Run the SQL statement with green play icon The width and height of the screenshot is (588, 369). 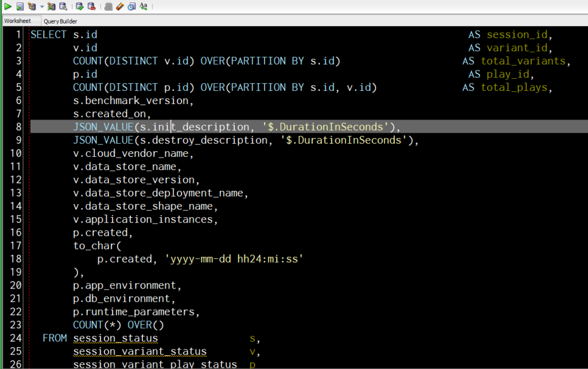pos(8,6)
